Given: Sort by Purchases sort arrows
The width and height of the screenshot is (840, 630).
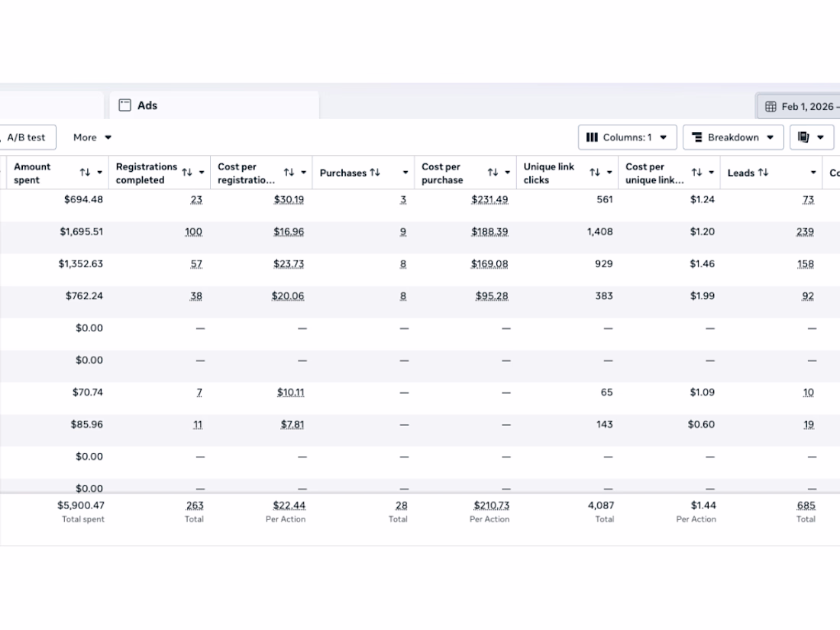Looking at the screenshot, I should 375,173.
